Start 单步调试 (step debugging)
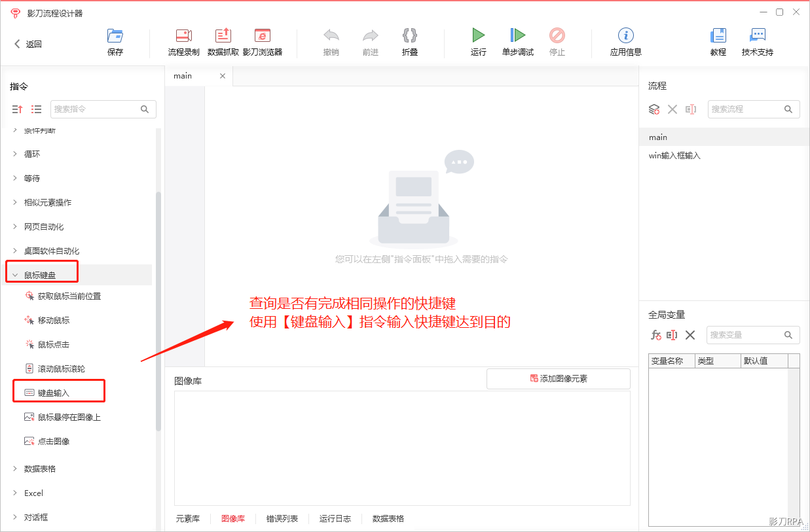810x532 pixels. coord(517,35)
